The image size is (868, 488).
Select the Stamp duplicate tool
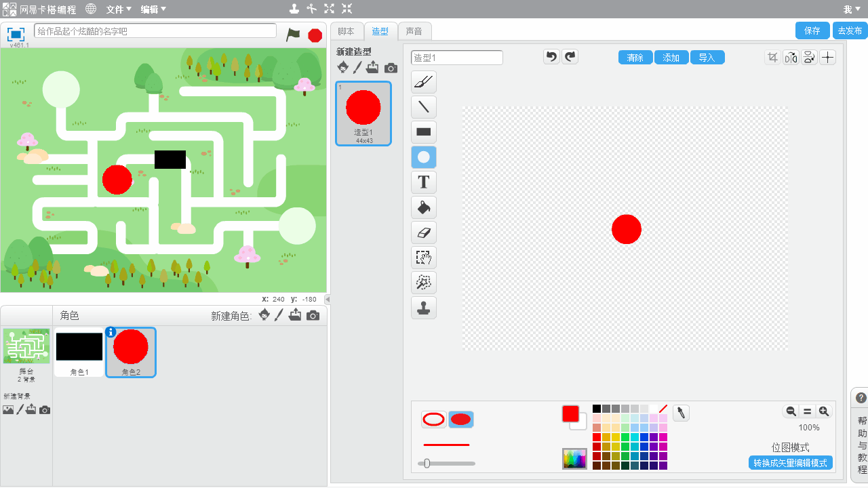pos(424,308)
